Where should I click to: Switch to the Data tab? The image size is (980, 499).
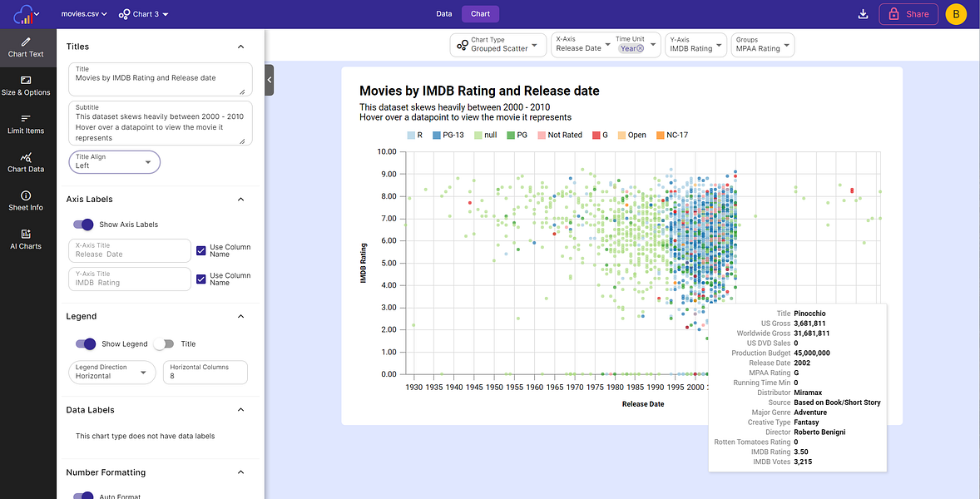coord(443,14)
